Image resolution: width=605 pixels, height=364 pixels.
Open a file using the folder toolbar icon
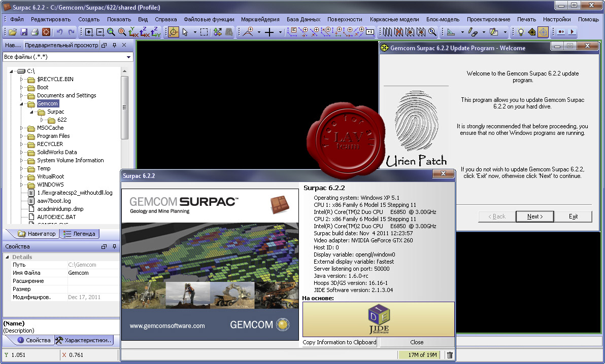pyautogui.click(x=12, y=32)
